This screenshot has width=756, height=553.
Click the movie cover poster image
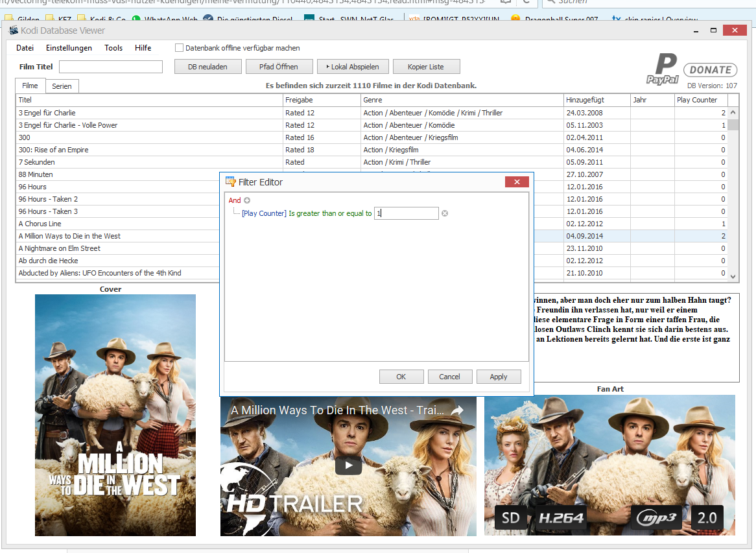point(115,415)
